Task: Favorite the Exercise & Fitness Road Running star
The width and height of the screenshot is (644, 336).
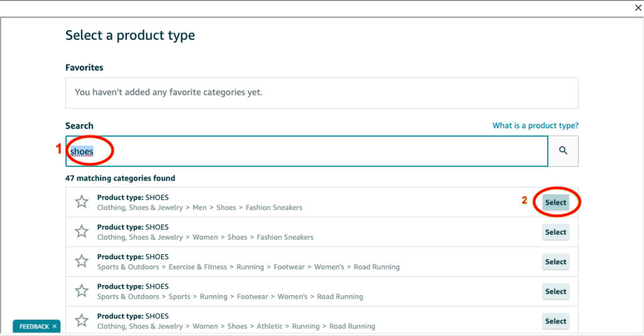Action: [82, 261]
